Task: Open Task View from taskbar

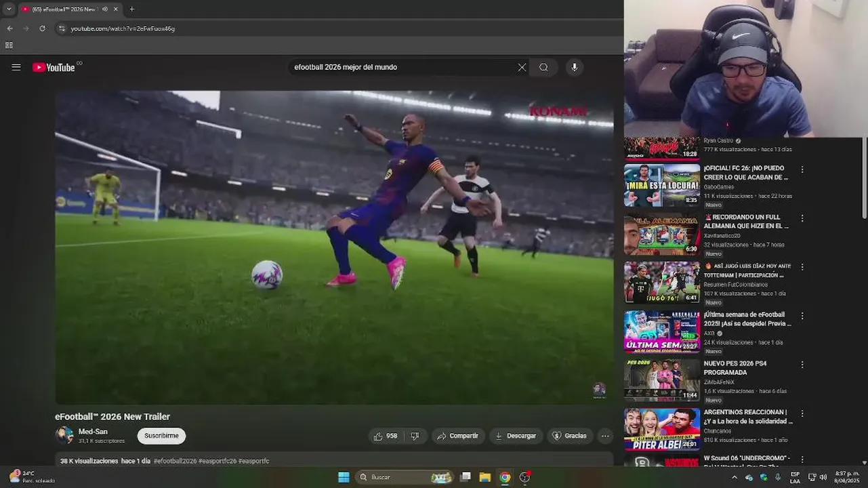Action: point(466,477)
